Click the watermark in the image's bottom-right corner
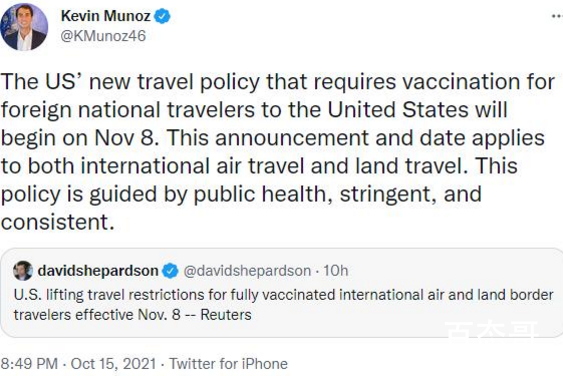563x376 pixels. point(491,330)
